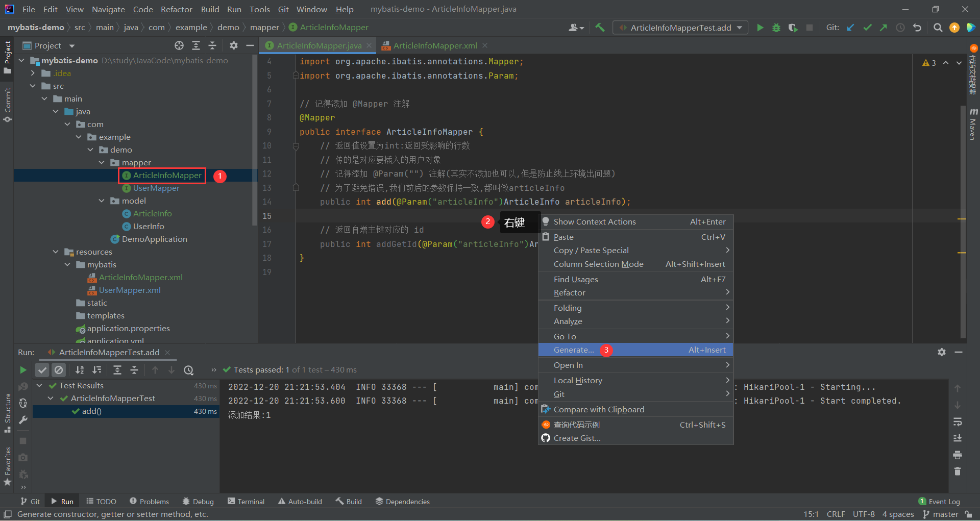Clear console output with trash icon
The image size is (980, 521).
958,471
